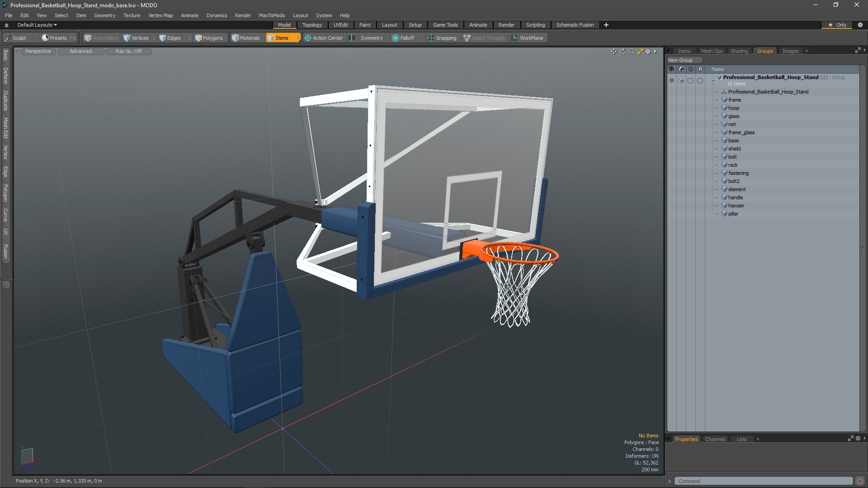Select the glass item in list
Image resolution: width=868 pixels, height=488 pixels.
tap(734, 116)
